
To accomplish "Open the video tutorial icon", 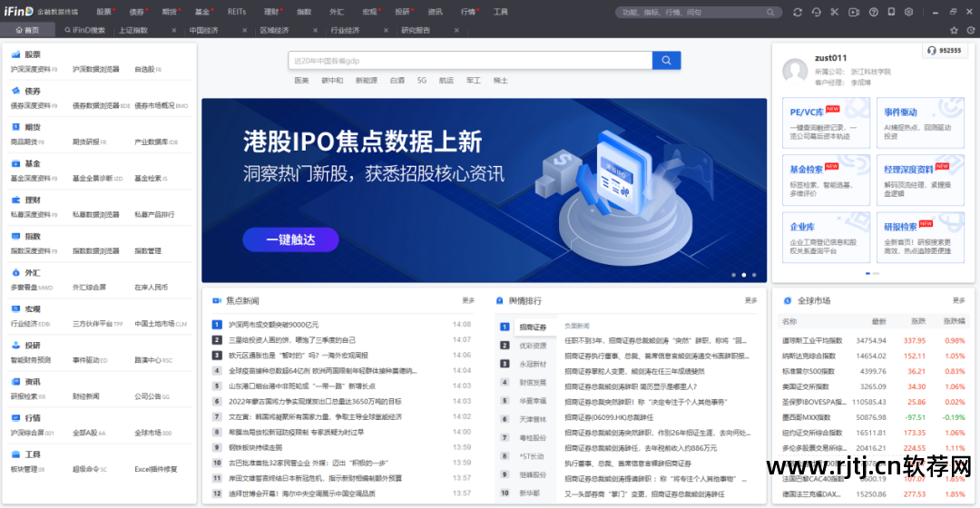I will click(x=854, y=12).
